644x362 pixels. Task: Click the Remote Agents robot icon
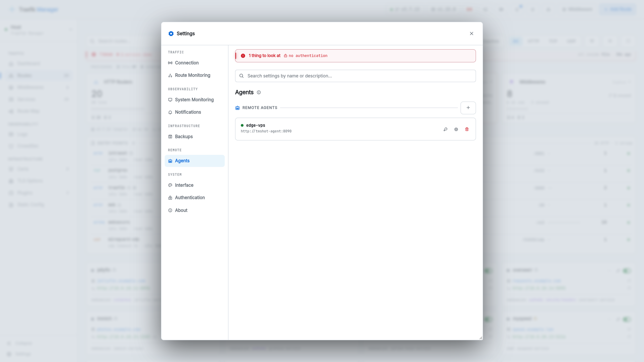point(237,108)
